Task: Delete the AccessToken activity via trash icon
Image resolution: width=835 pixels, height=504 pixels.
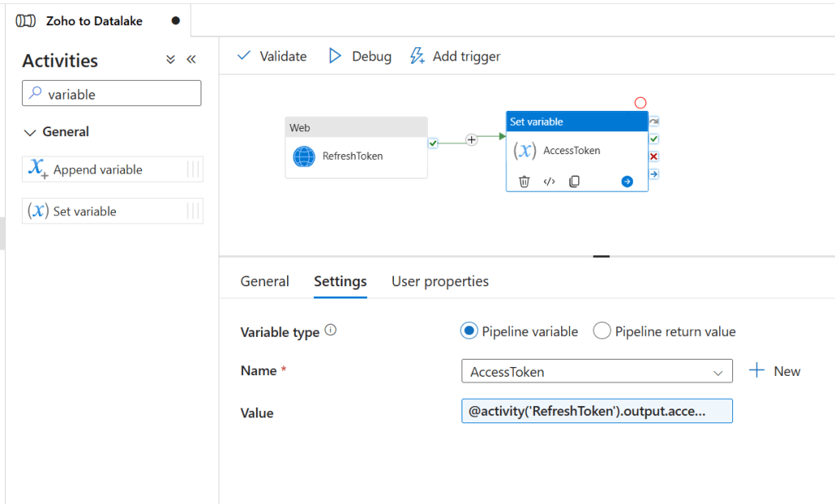Action: click(524, 181)
